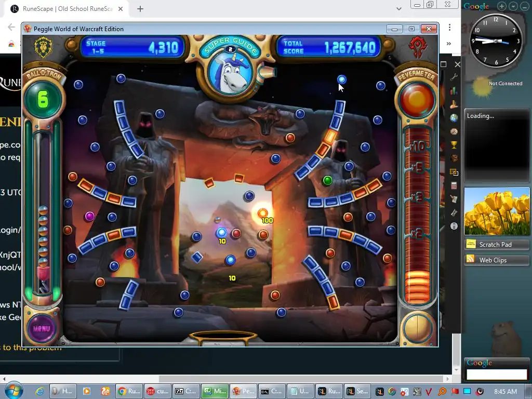
Task: Click the unicorn Super Guide character portrait
Action: pyautogui.click(x=230, y=73)
